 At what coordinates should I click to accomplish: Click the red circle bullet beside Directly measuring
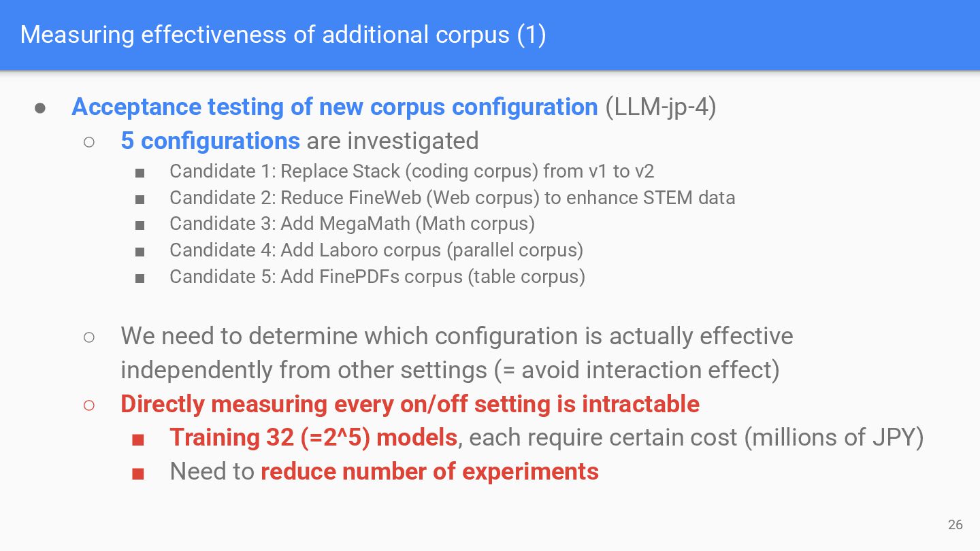[89, 405]
